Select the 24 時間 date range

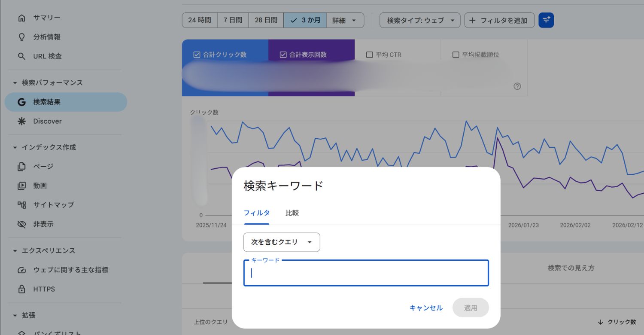click(200, 20)
